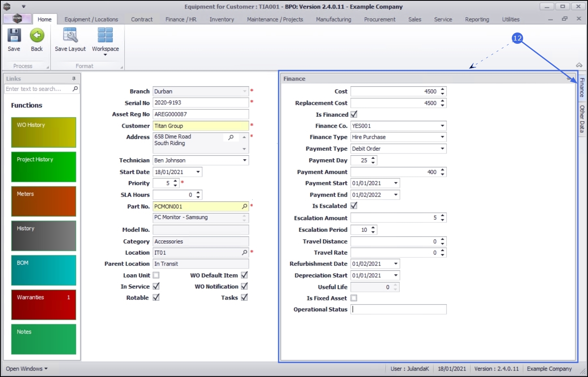Toggle the Is Escalated checkbox

coord(354,206)
